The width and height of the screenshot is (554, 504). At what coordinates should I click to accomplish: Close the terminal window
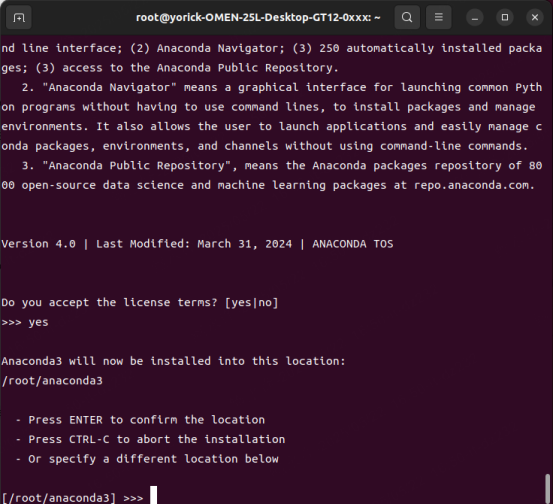click(535, 17)
